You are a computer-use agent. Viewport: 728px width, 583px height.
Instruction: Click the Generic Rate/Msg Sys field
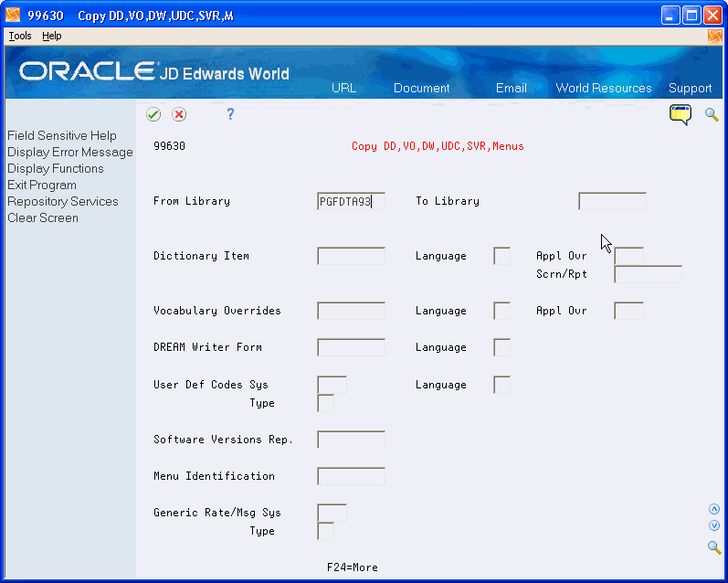(332, 513)
